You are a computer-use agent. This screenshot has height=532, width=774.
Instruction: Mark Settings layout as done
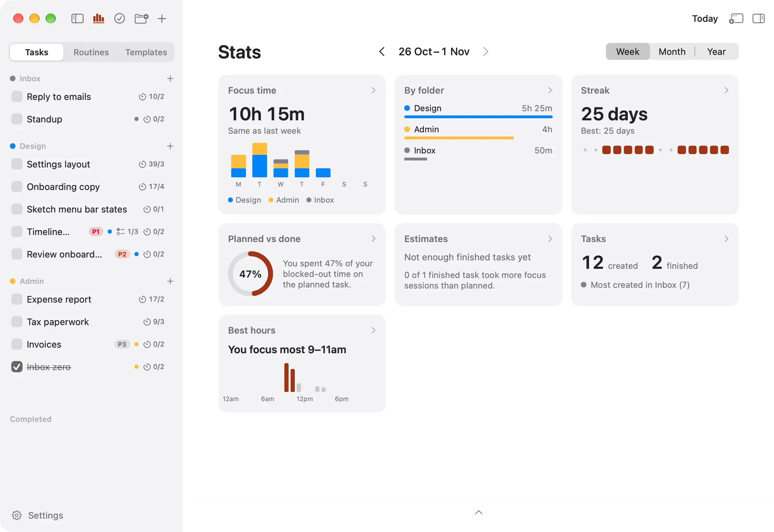[x=17, y=164]
